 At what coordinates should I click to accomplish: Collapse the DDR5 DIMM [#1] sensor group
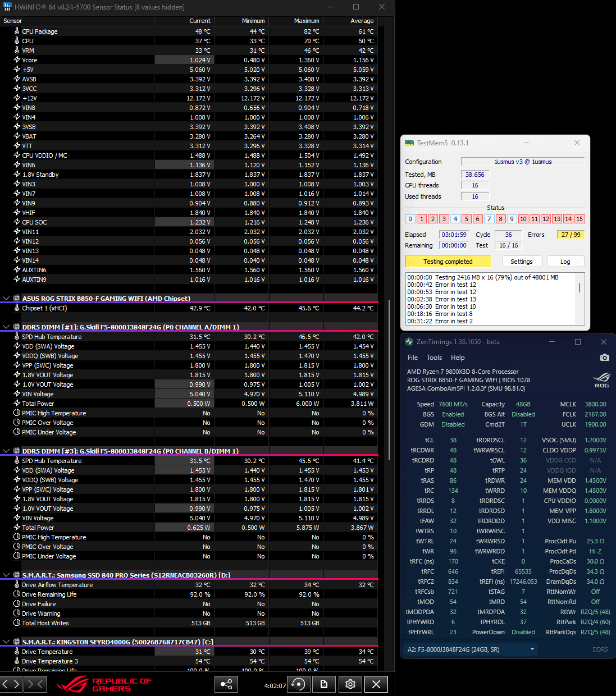[x=6, y=327]
